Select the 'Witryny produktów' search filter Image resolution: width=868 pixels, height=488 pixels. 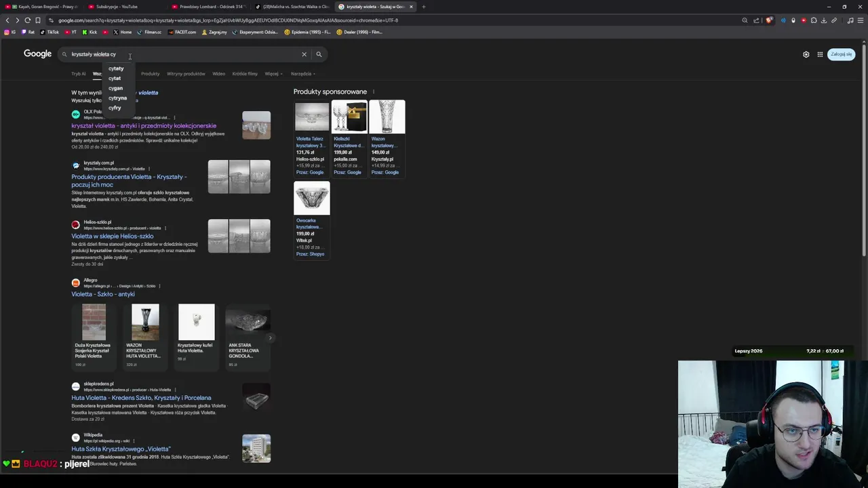point(186,74)
